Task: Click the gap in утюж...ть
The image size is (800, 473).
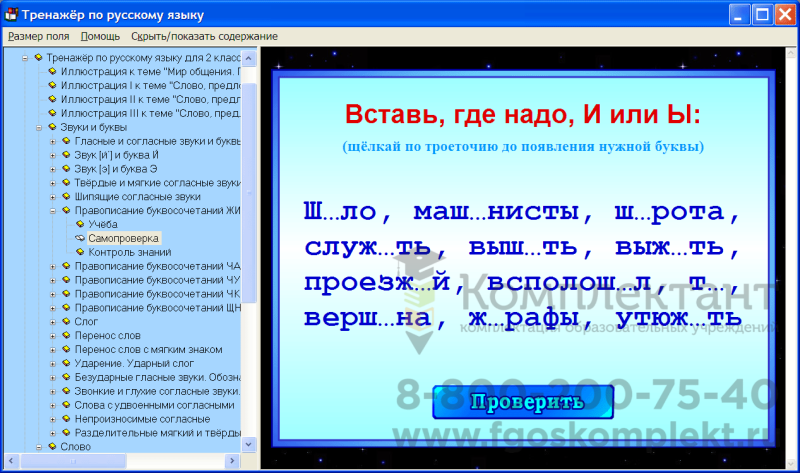Action: pos(698,325)
